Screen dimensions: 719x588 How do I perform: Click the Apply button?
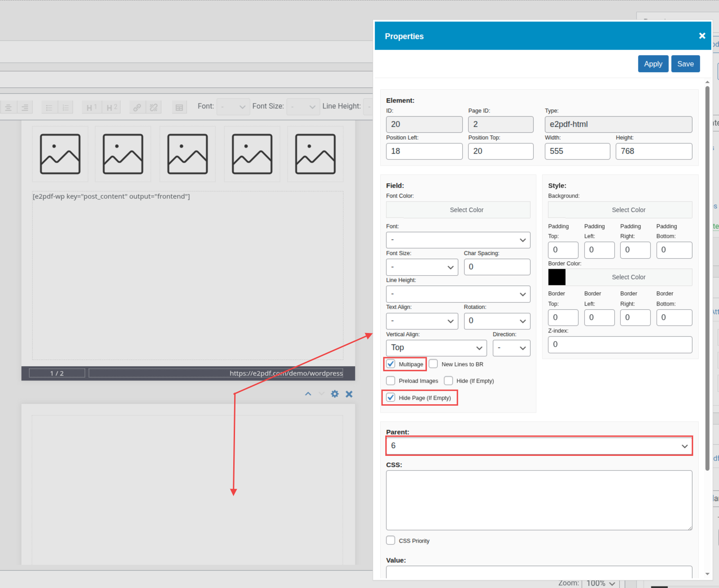click(x=653, y=64)
